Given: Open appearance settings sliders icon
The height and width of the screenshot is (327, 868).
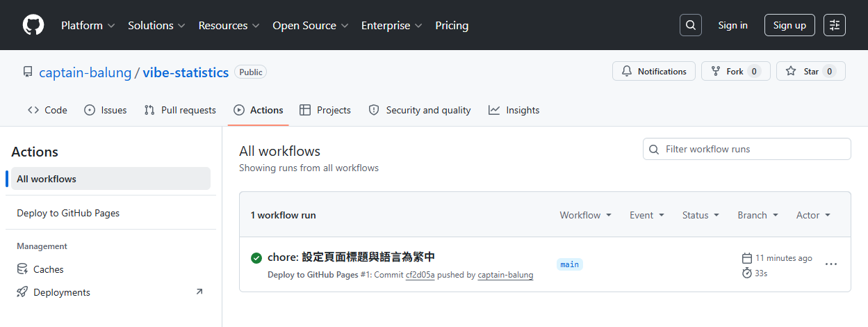Looking at the screenshot, I should (835, 25).
